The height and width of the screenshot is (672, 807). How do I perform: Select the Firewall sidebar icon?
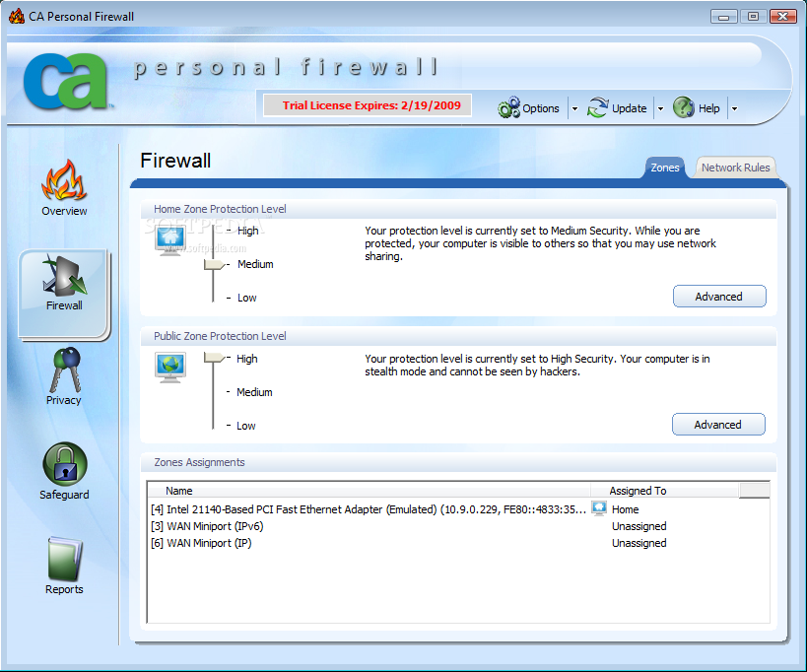64,275
